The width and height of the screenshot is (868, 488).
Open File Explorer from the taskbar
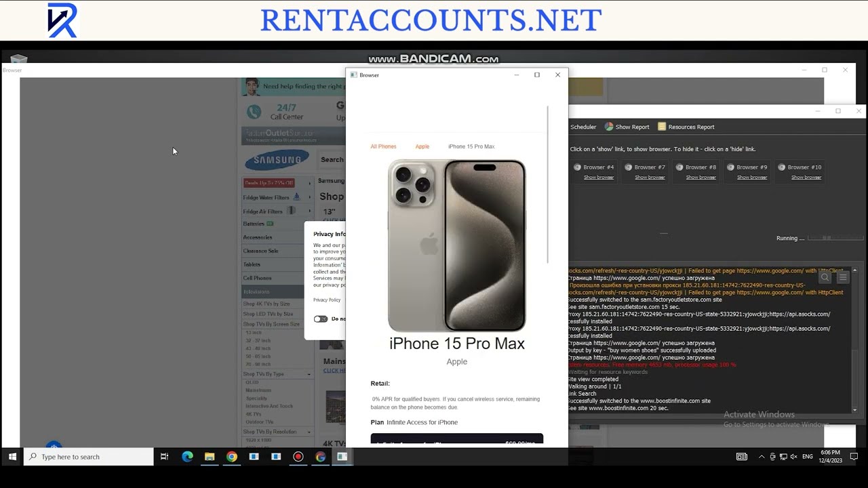(210, 457)
